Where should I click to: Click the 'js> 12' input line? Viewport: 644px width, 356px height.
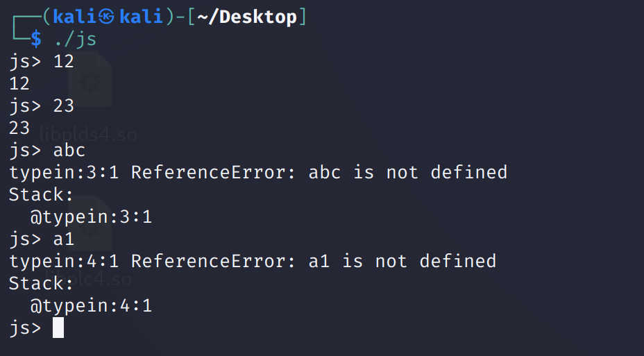click(x=42, y=61)
